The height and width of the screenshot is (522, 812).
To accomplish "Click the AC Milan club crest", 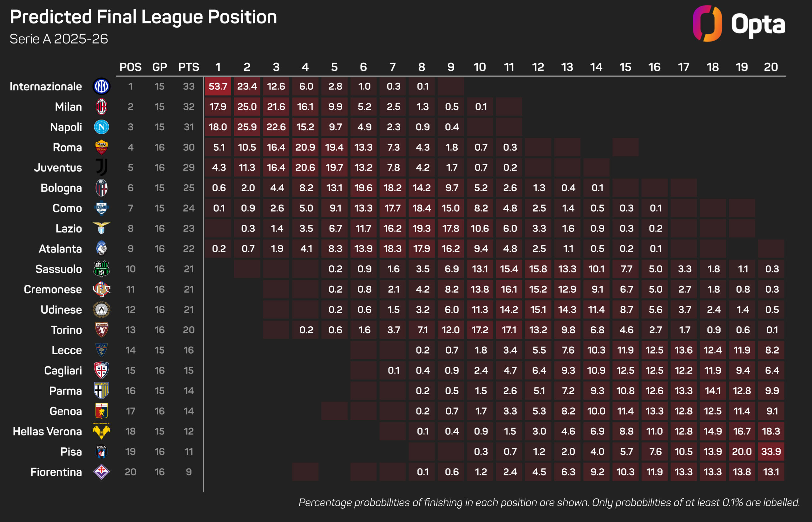I will pos(101,107).
